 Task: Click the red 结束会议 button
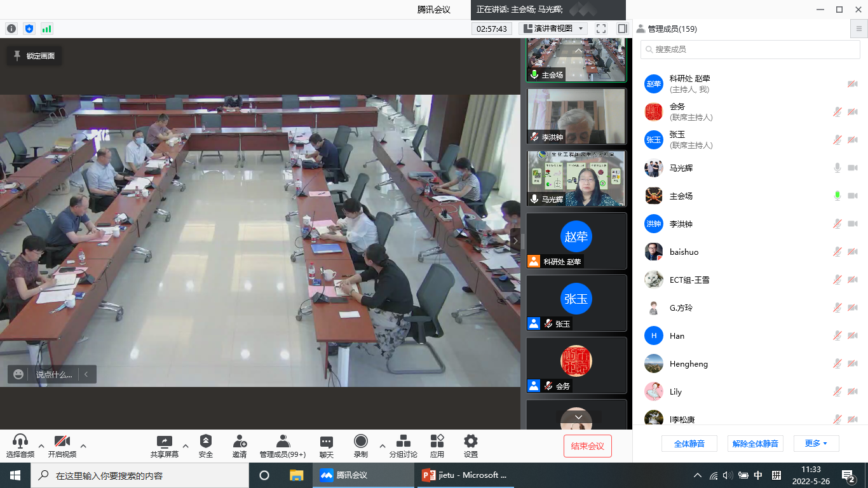click(x=587, y=446)
